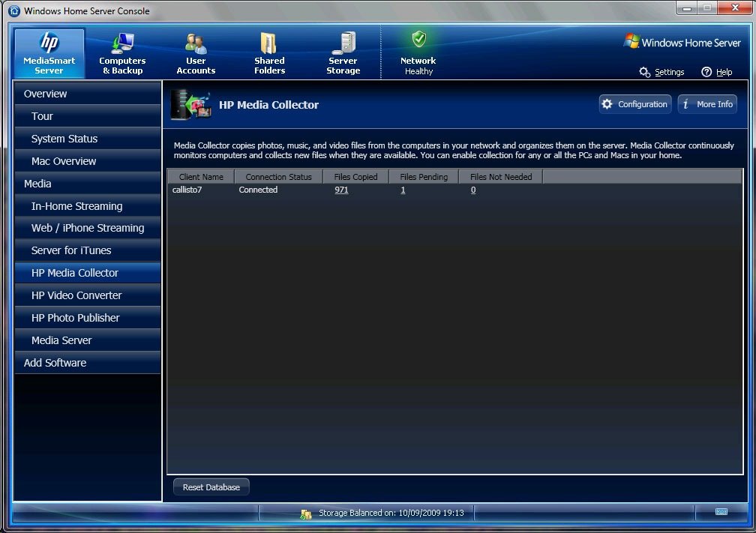Select HP Media Collector sidebar item
This screenshot has height=533, width=756.
[x=88, y=273]
